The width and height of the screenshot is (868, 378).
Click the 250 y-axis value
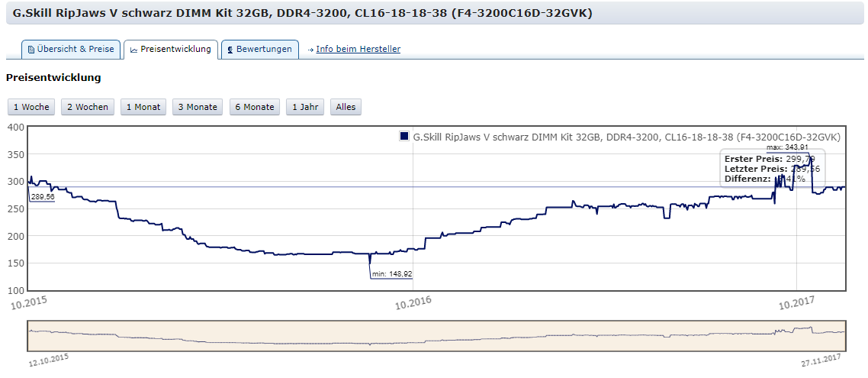point(15,208)
